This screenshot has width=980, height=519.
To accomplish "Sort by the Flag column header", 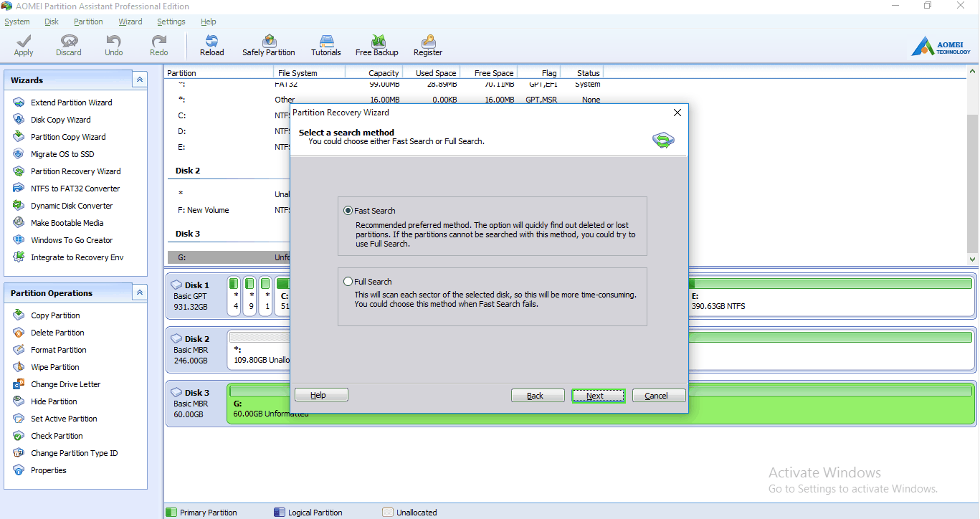I will tap(538, 72).
